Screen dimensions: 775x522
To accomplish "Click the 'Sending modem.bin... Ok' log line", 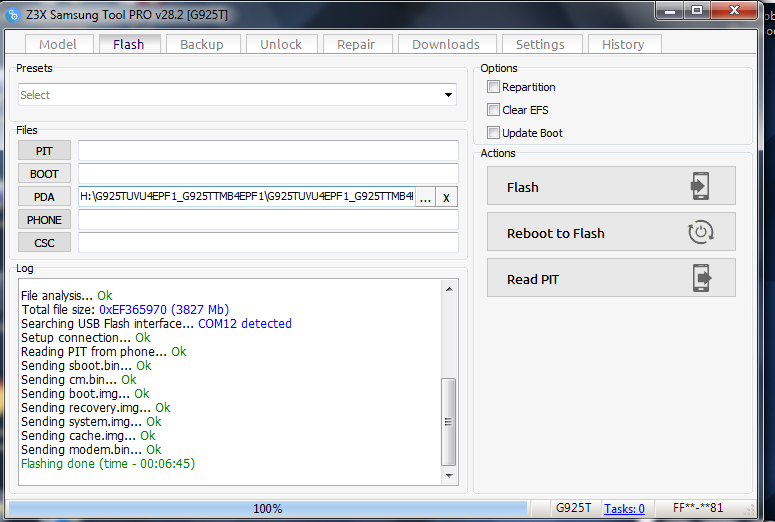I will point(91,450).
